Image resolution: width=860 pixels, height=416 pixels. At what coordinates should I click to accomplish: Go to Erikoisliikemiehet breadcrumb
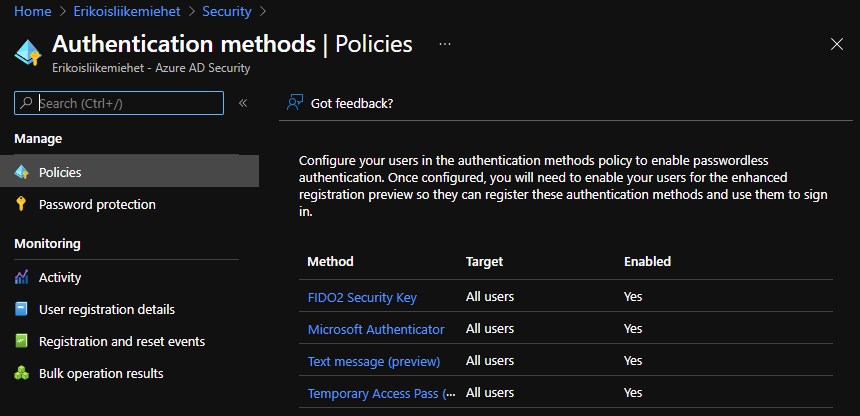[127, 11]
